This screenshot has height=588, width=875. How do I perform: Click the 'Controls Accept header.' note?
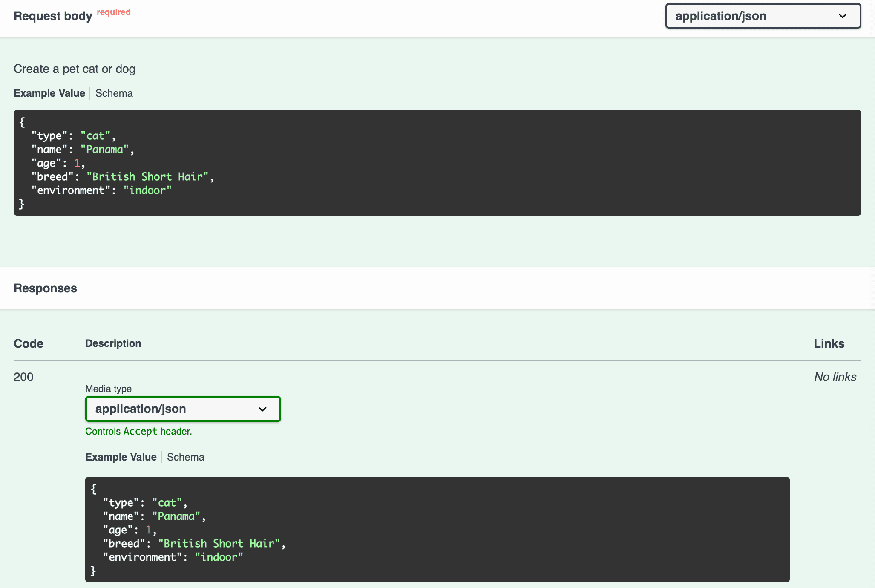pos(138,432)
